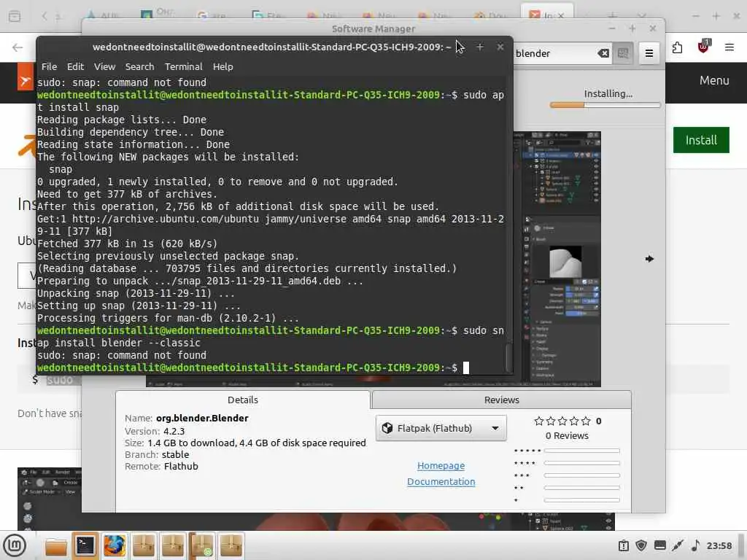Click the shield tray icon in the panel

pyautogui.click(x=641, y=545)
